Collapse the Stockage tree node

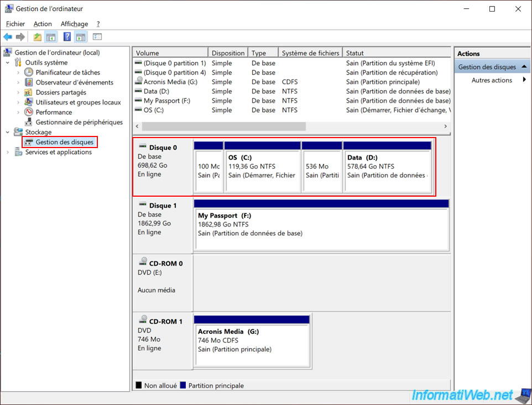pos(8,132)
